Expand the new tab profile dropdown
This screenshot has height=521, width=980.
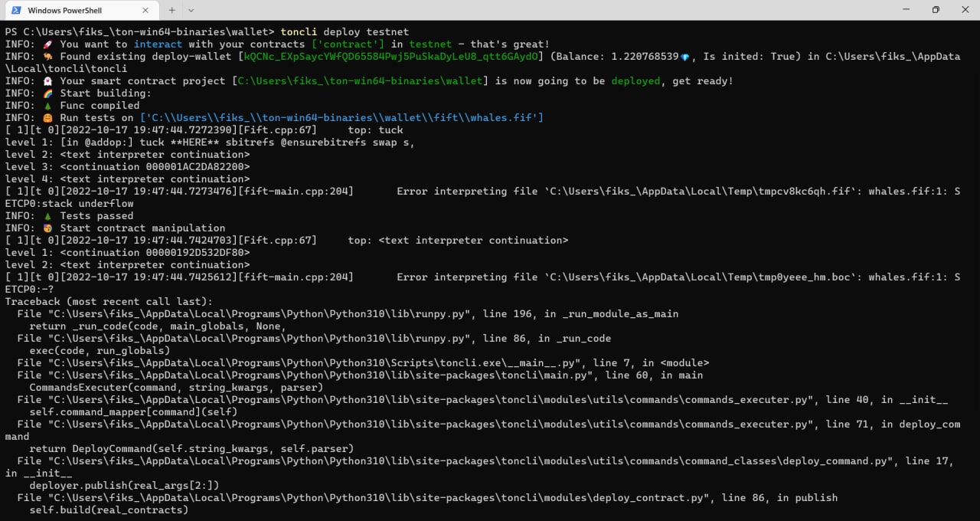191,10
